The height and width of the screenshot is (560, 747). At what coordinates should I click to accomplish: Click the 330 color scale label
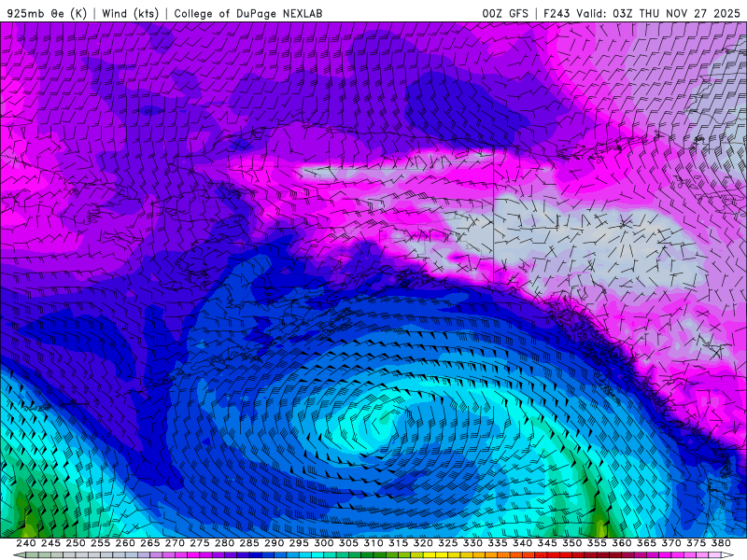point(472,543)
